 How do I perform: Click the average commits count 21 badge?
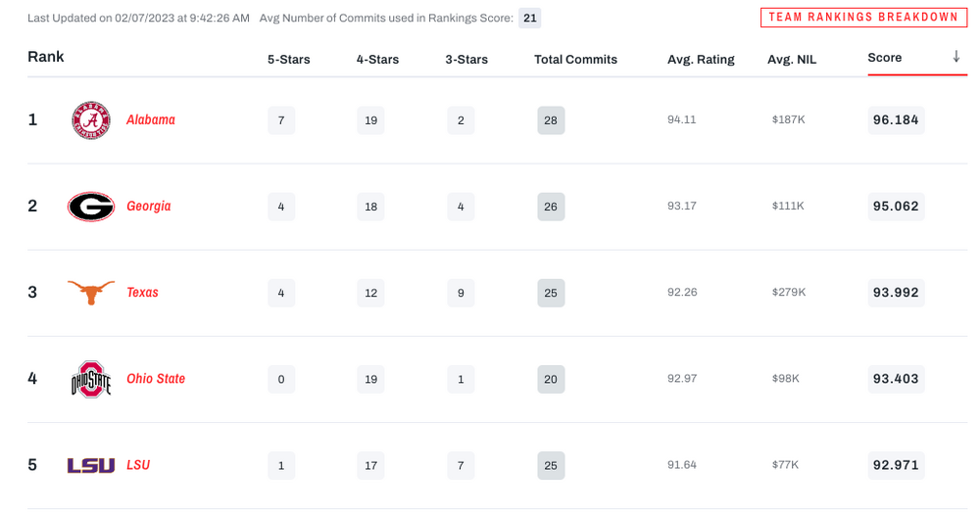(529, 18)
